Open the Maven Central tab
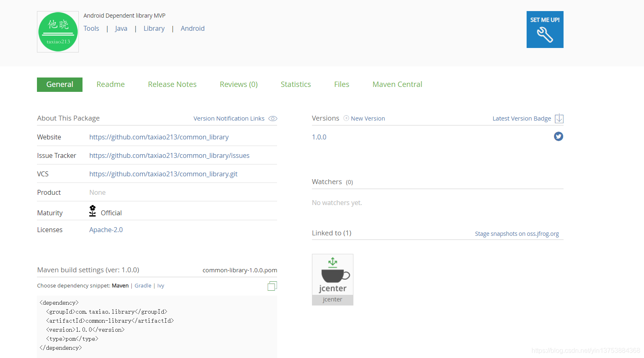The image size is (644, 358). pos(397,84)
